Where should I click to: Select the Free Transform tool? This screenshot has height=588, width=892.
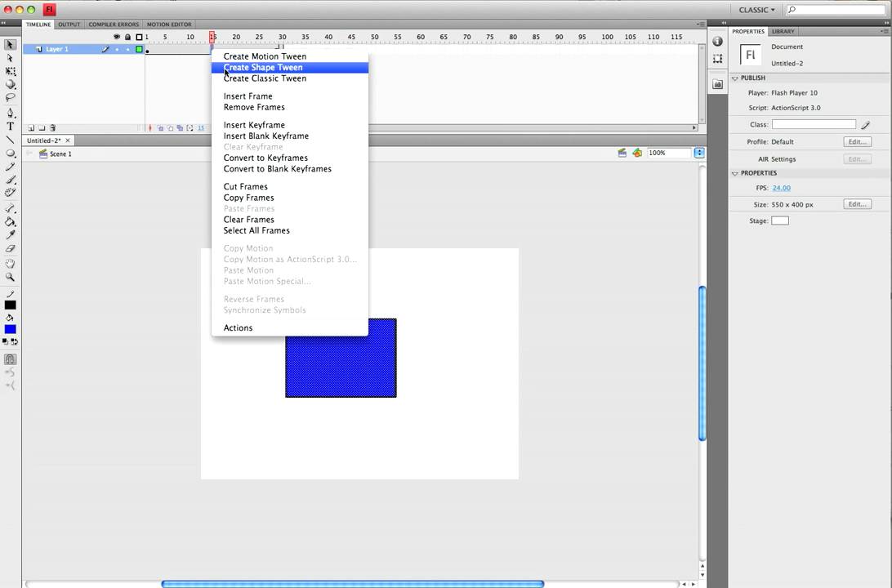point(11,71)
